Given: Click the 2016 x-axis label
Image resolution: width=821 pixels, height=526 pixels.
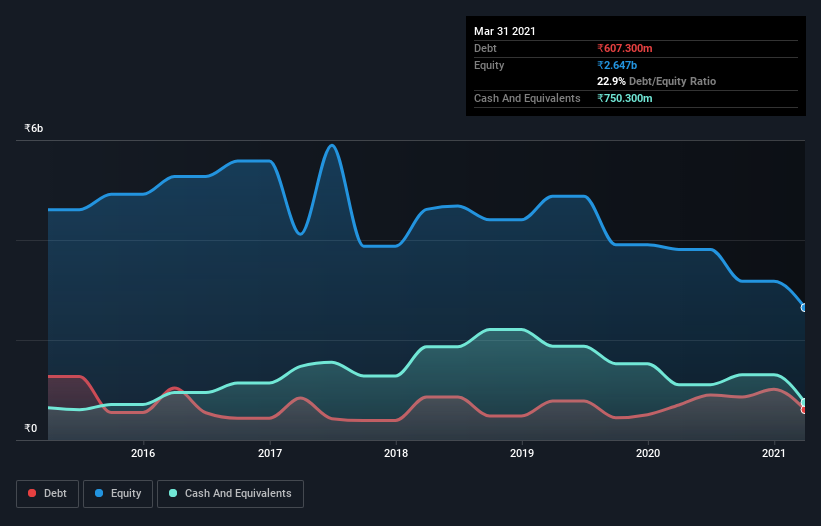Looking at the screenshot, I should 143,453.
